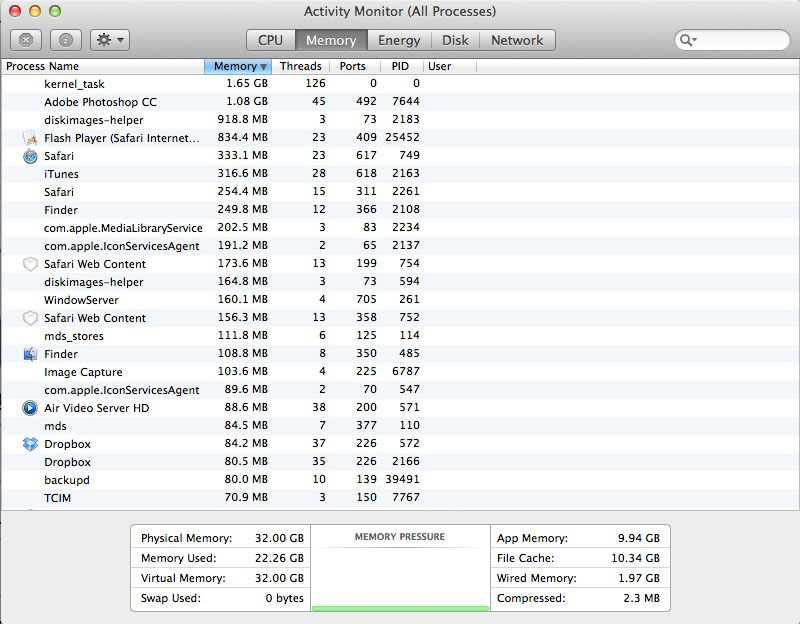Click inside the process search field
The image size is (800, 624).
[732, 40]
